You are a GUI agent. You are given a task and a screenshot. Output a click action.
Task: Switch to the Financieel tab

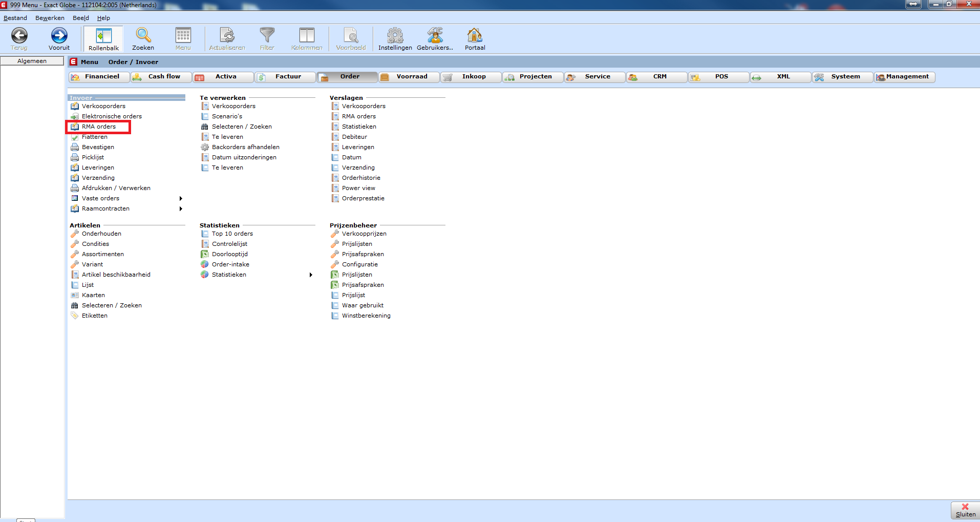point(99,77)
